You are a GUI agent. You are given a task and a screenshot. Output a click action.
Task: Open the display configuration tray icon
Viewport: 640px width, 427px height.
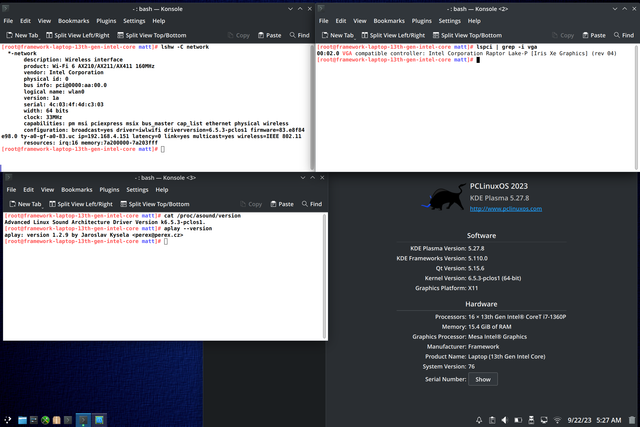(544, 420)
